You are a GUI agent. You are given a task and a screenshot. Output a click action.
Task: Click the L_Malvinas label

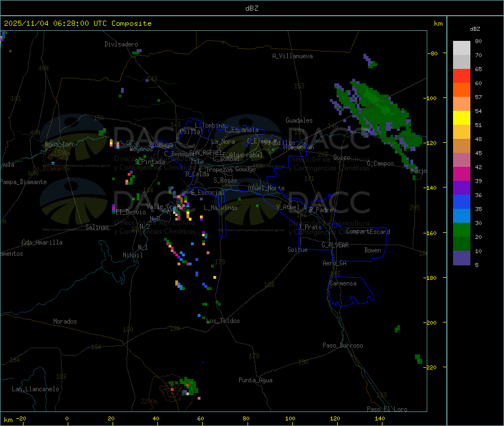[x=221, y=208]
